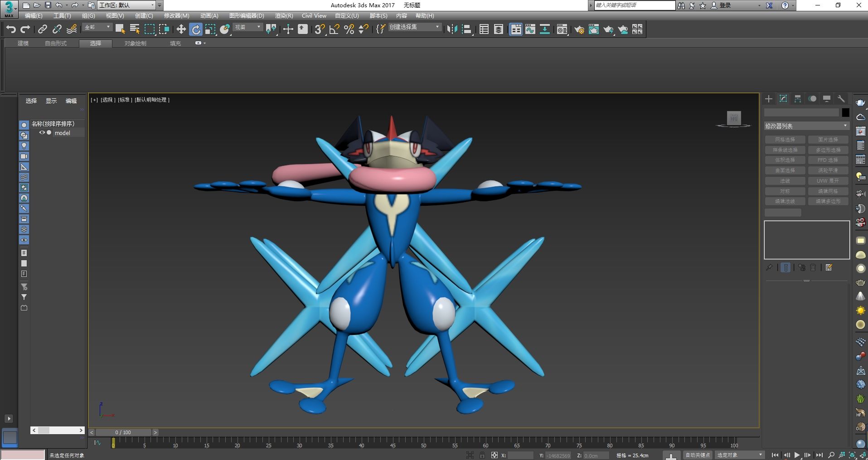Click the scene explorer horizontal scrollbar
868x460 pixels.
click(x=58, y=430)
